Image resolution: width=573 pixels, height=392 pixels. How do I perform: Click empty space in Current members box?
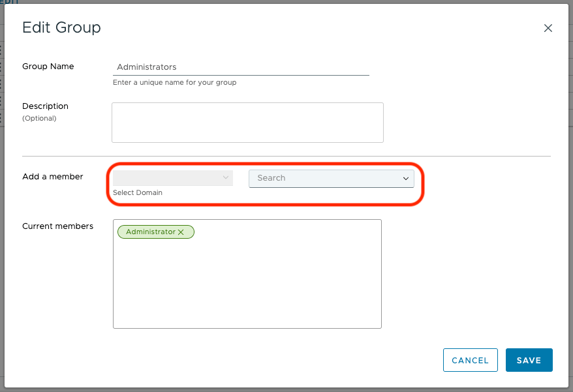pos(247,287)
